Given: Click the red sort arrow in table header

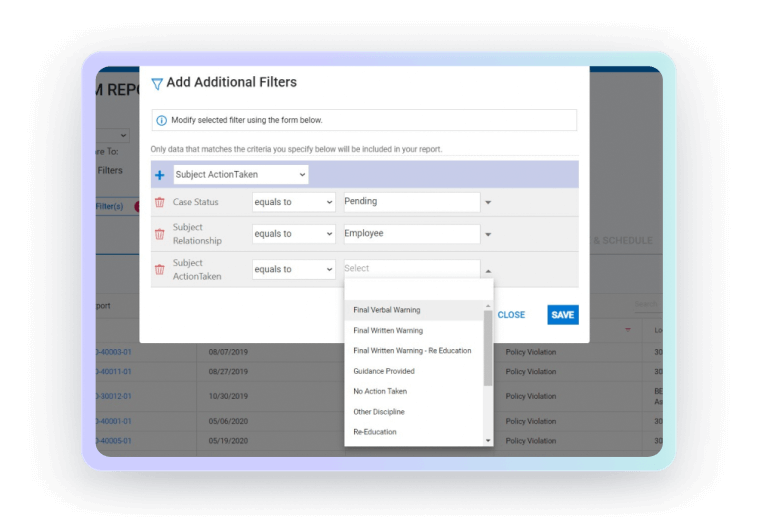Looking at the screenshot, I should [x=628, y=330].
